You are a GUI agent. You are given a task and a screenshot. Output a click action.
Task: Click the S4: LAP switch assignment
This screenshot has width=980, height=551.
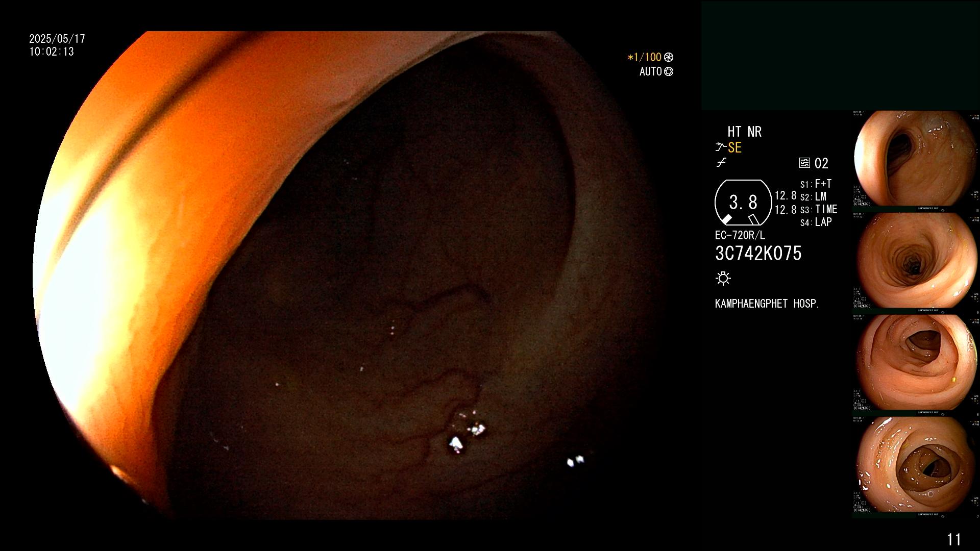(816, 222)
